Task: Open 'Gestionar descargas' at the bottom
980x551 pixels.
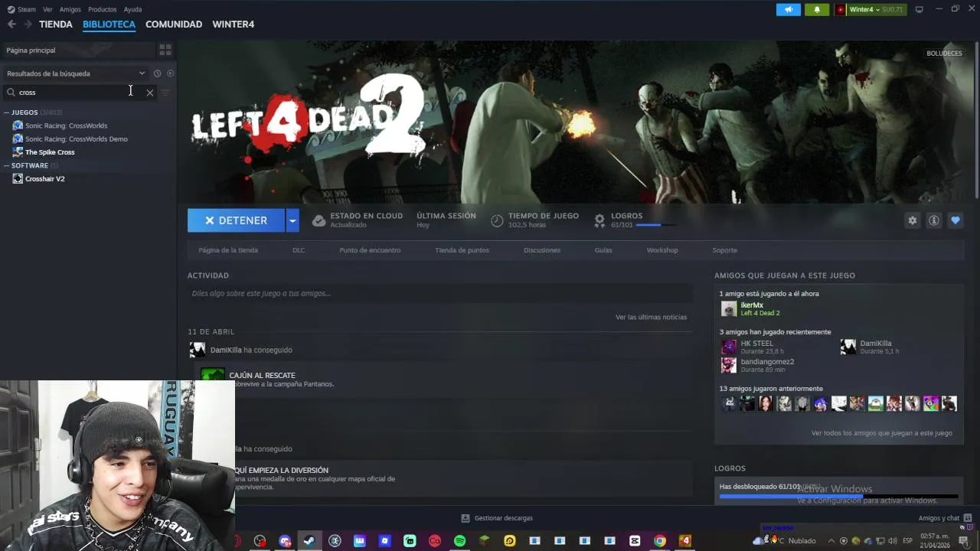Action: pyautogui.click(x=497, y=519)
